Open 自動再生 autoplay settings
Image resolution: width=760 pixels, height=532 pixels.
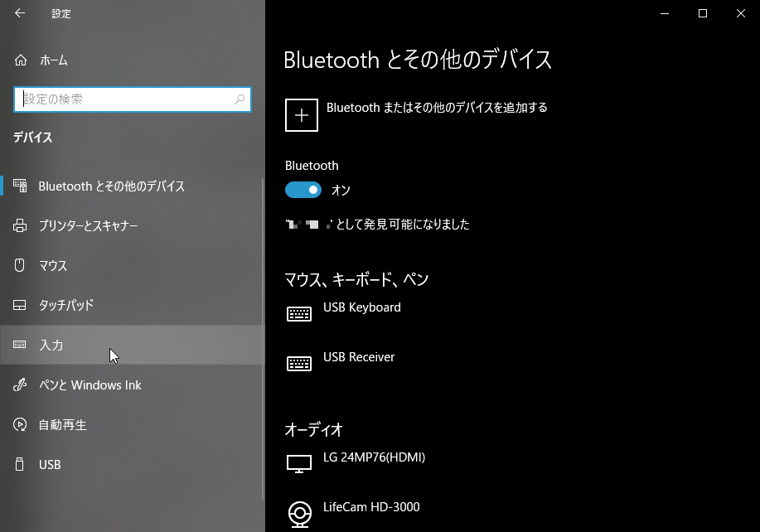132,424
